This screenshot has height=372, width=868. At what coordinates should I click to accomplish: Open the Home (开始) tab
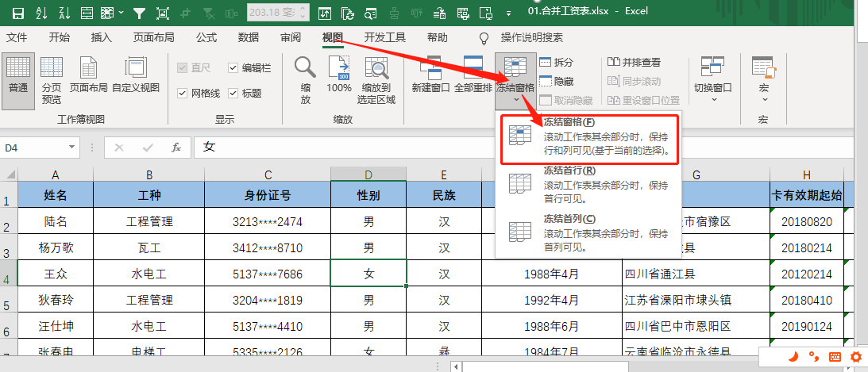point(60,37)
